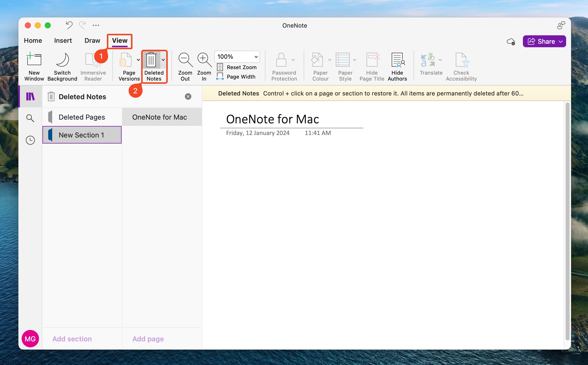
Task: Toggle Hide Page Title
Action: tap(372, 67)
